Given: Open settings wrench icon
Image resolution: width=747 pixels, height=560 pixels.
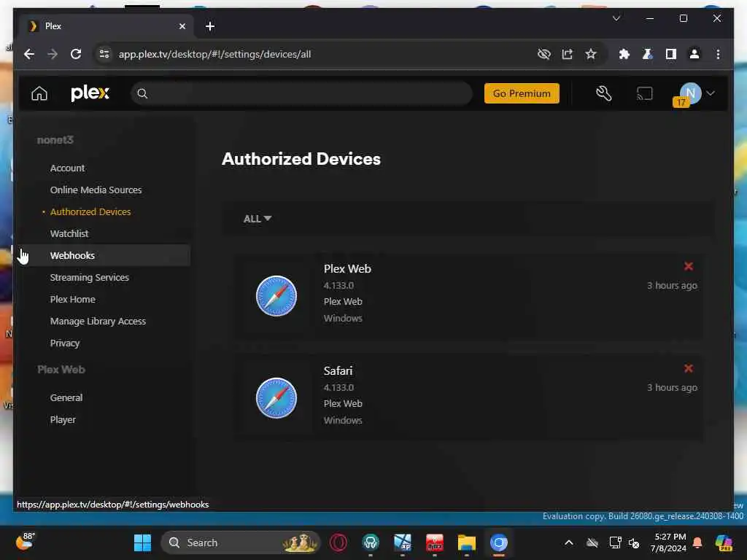Looking at the screenshot, I should [x=603, y=93].
